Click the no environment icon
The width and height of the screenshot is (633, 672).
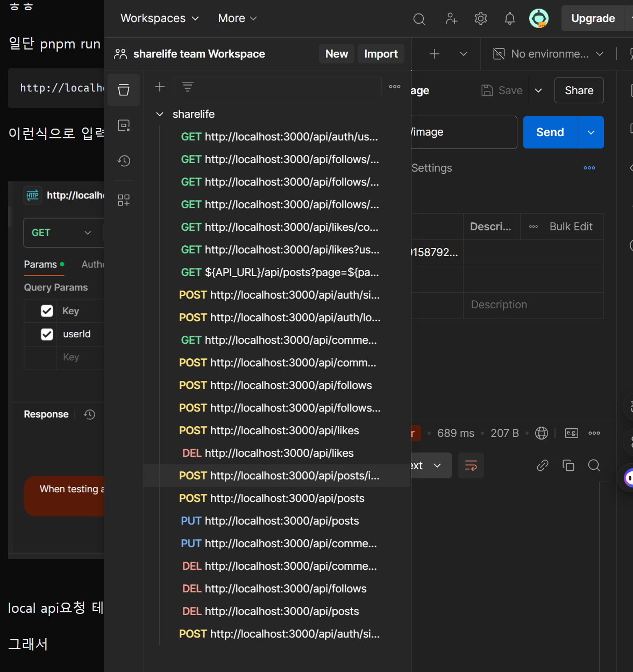coord(499,54)
